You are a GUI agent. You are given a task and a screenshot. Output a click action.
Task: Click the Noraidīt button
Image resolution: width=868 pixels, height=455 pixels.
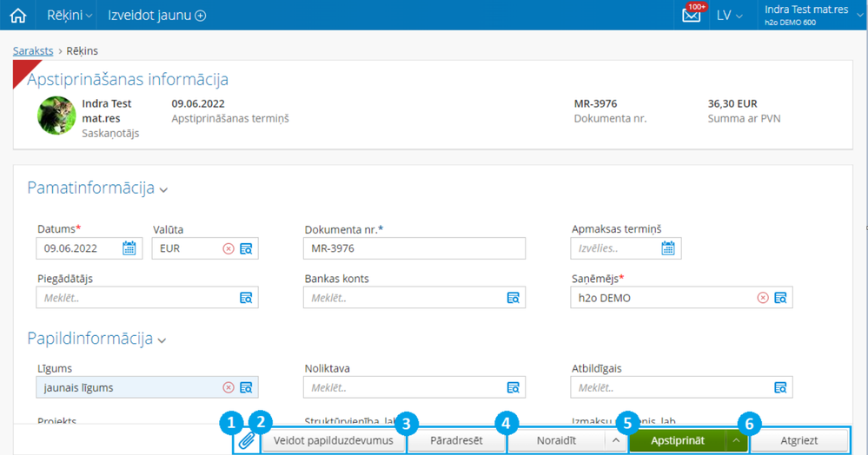(x=556, y=440)
